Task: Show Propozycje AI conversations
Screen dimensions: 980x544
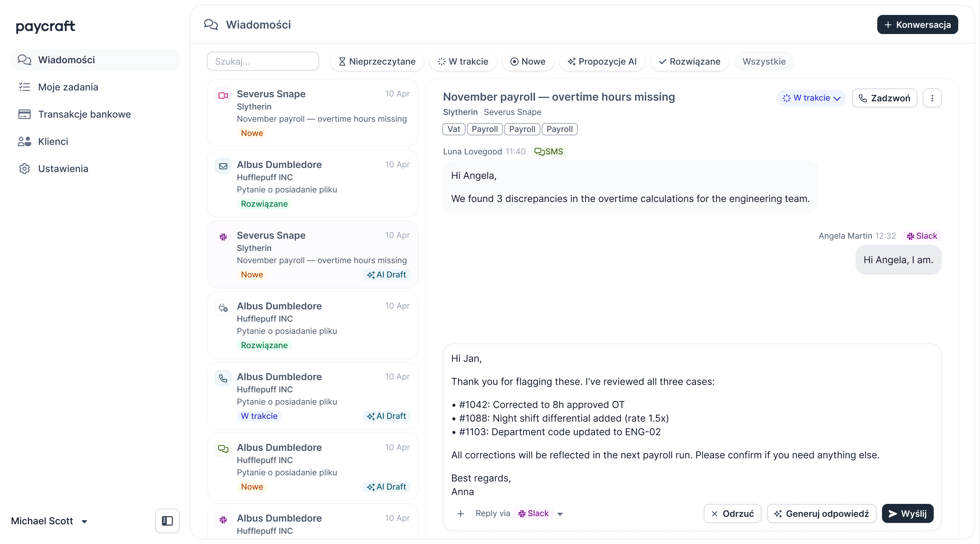Action: click(602, 61)
